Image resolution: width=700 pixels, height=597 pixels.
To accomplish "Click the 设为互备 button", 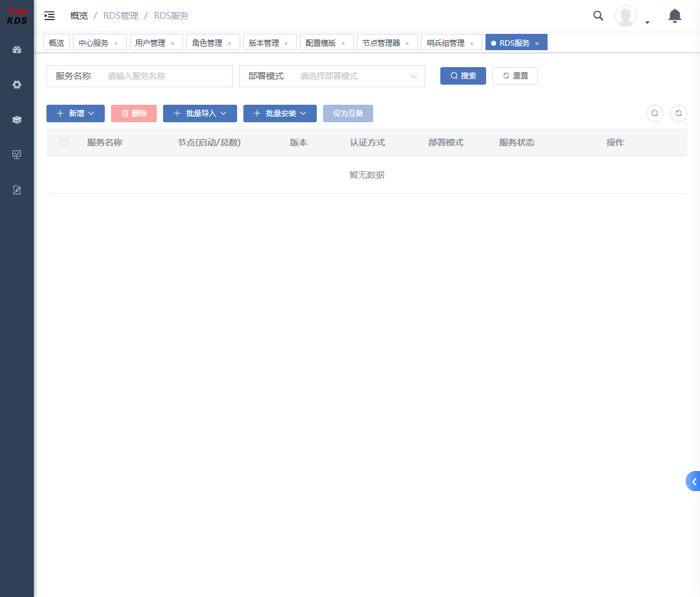I will point(347,114).
